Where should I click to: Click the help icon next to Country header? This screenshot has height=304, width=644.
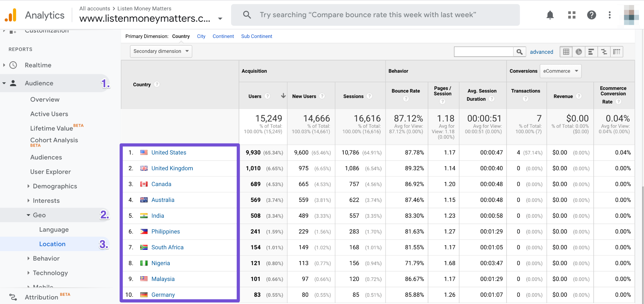(x=157, y=84)
